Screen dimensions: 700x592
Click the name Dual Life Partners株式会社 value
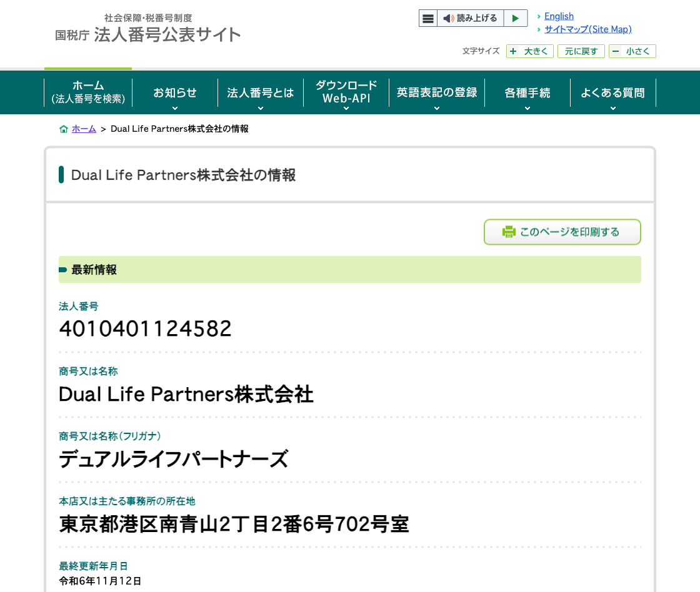[186, 395]
